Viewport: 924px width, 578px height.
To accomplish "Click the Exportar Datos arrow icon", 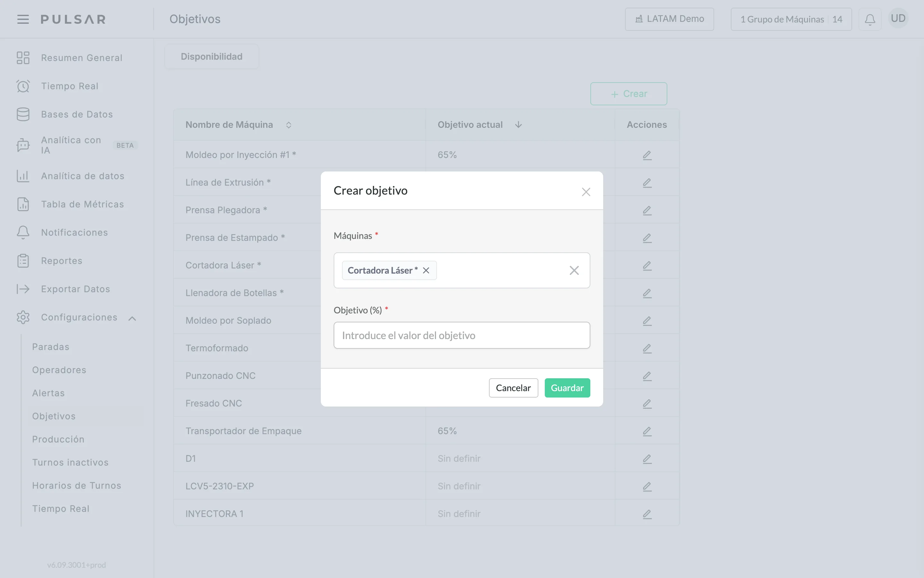I will [23, 289].
